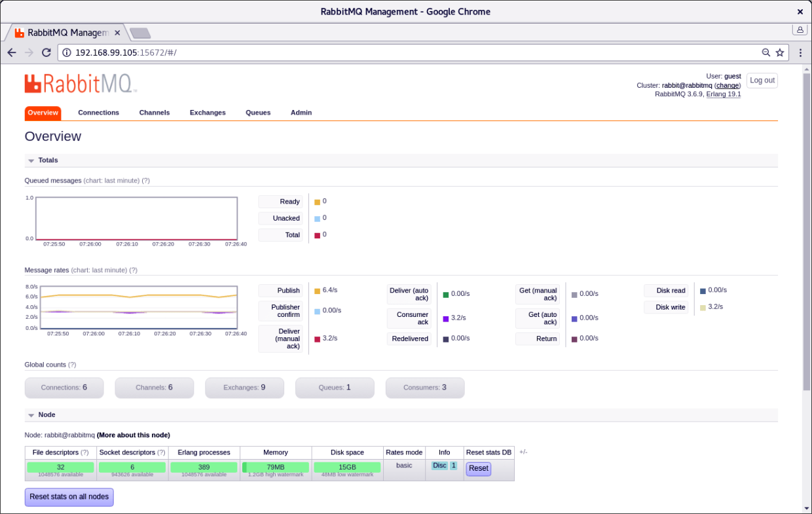Toggle the Ready legend item
The image size is (812, 514).
click(280, 202)
